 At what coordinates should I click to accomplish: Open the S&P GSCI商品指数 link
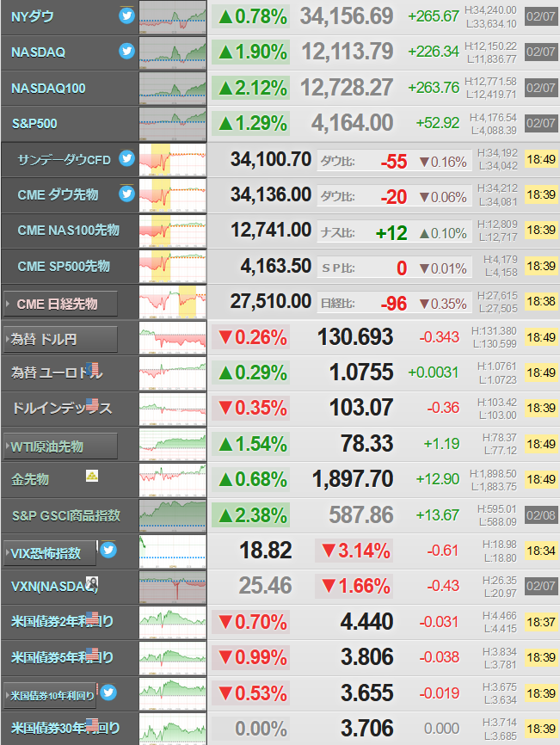66,515
